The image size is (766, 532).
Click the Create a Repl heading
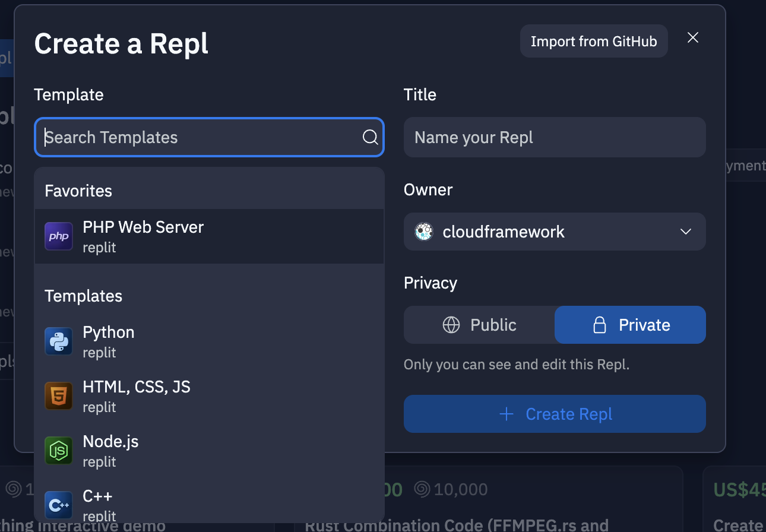pyautogui.click(x=122, y=44)
